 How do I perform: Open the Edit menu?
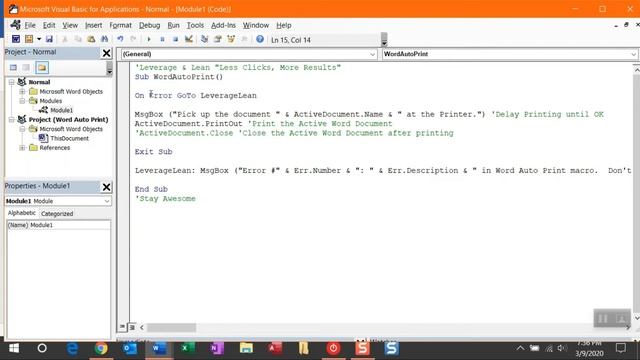pos(49,25)
